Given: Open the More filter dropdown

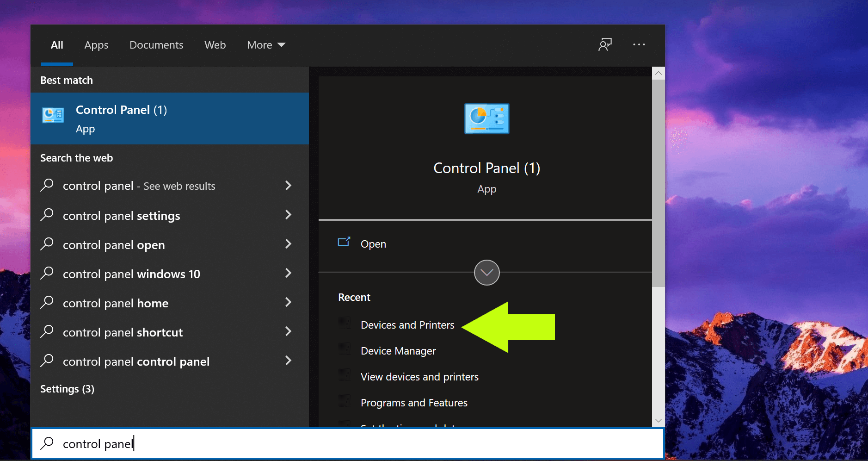Looking at the screenshot, I should click(266, 45).
